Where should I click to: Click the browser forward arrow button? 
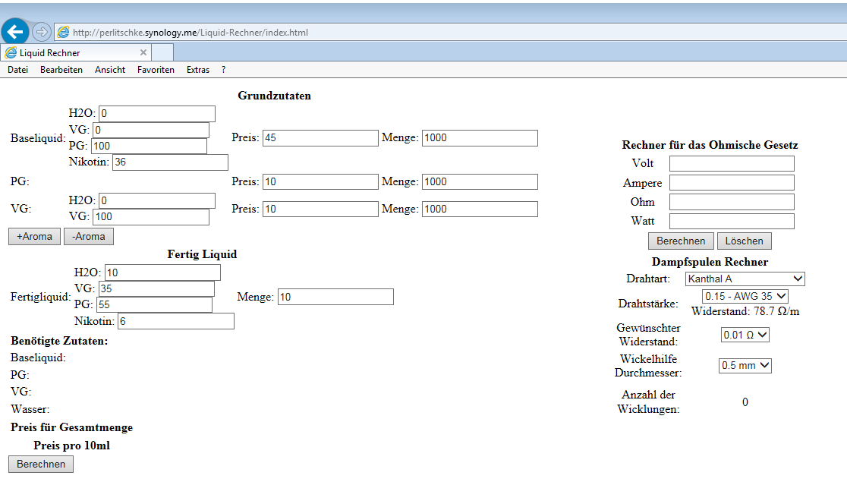pos(42,32)
